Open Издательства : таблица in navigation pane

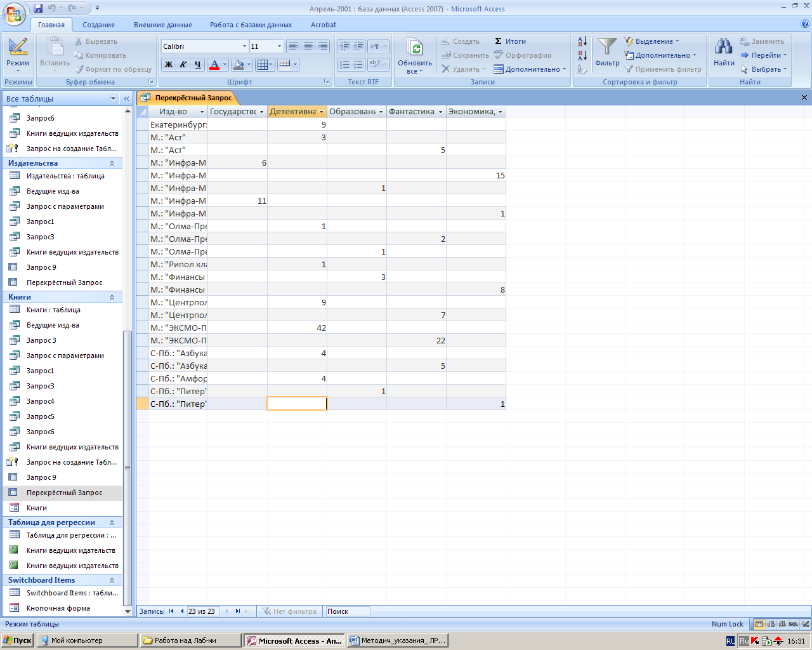(65, 176)
